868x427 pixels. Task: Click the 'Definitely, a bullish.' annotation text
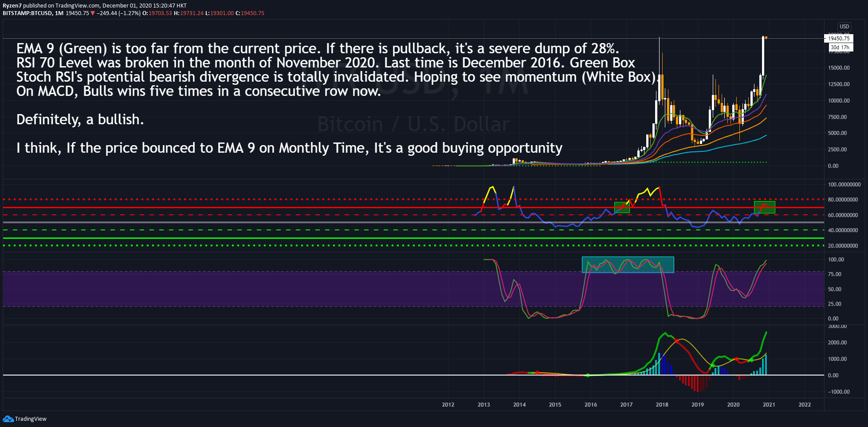click(80, 119)
